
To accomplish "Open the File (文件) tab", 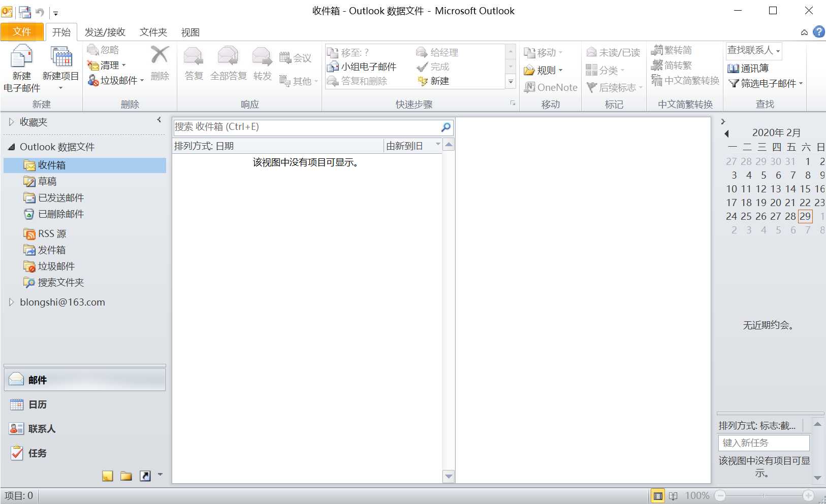I will coord(22,32).
